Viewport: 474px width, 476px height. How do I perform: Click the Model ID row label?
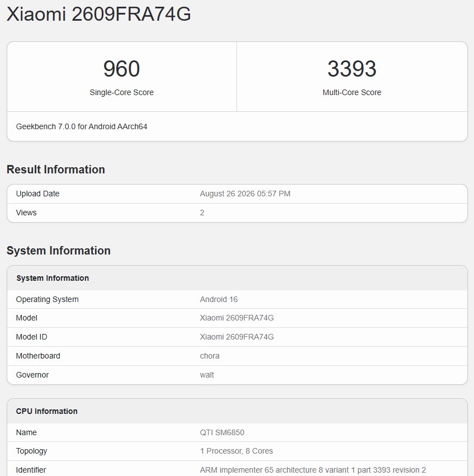[x=31, y=337]
